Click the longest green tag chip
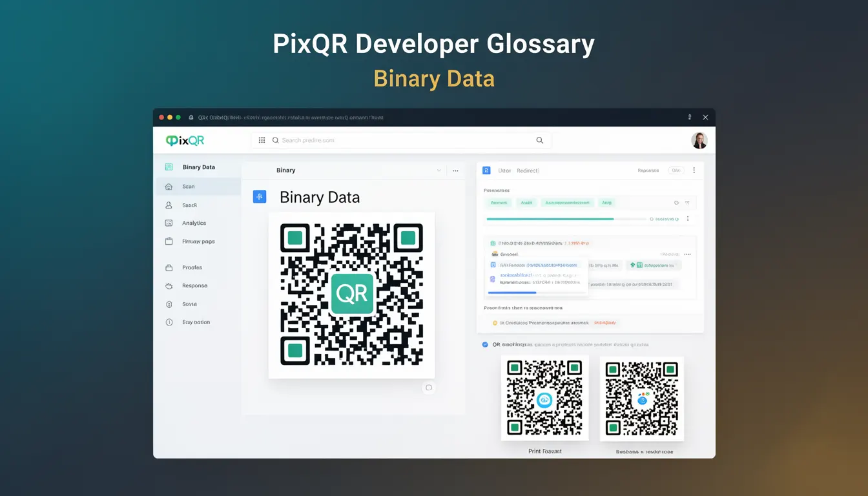This screenshot has width=868, height=496. [x=567, y=203]
